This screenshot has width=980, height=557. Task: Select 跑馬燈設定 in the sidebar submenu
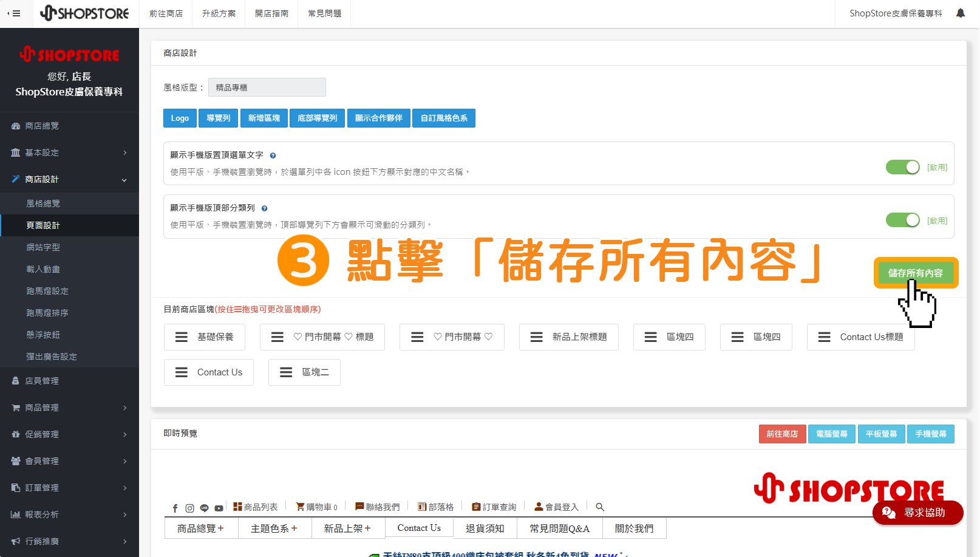69,291
